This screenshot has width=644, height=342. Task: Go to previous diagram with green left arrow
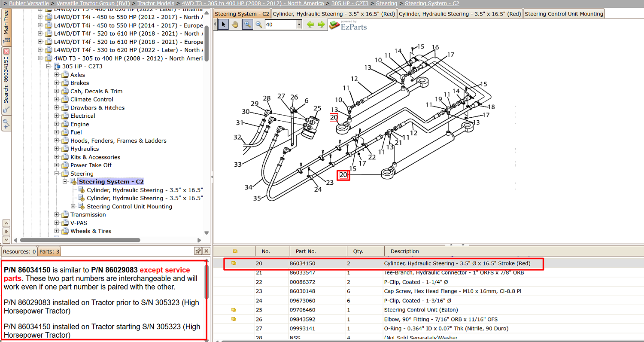coord(310,24)
